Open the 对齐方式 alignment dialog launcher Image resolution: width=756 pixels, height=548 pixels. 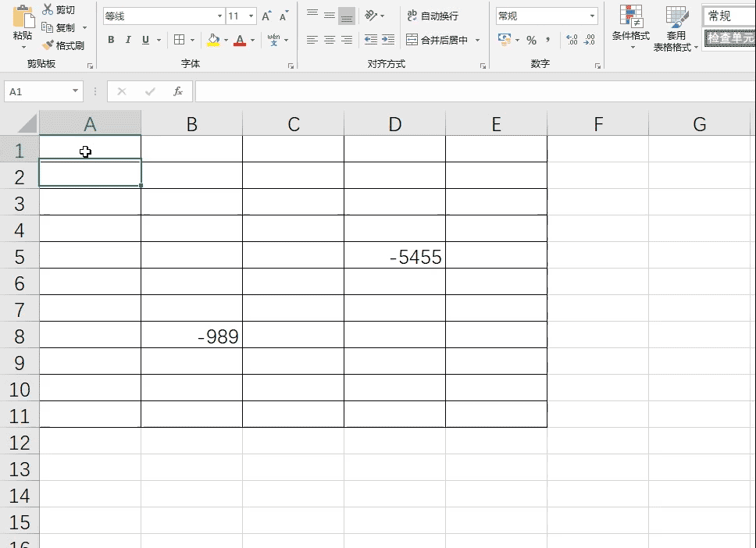pyautogui.click(x=483, y=66)
